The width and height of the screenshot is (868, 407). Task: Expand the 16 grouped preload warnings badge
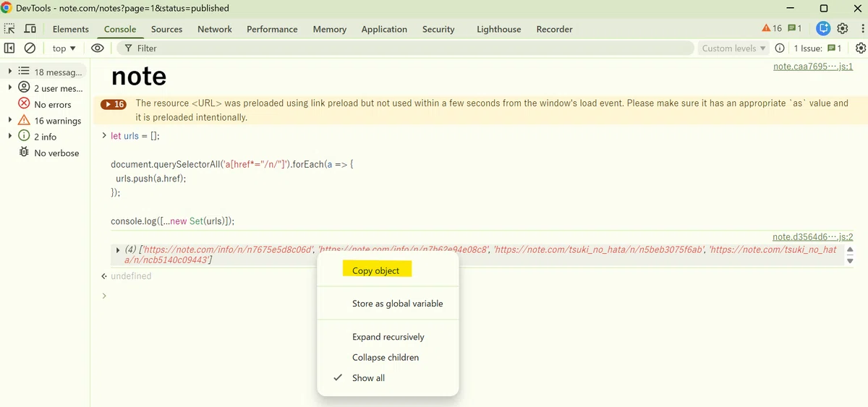114,104
